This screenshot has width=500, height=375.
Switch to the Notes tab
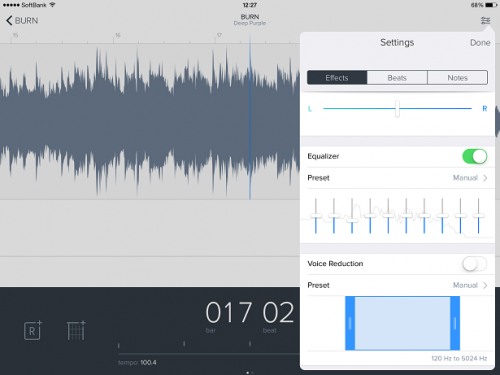(457, 78)
